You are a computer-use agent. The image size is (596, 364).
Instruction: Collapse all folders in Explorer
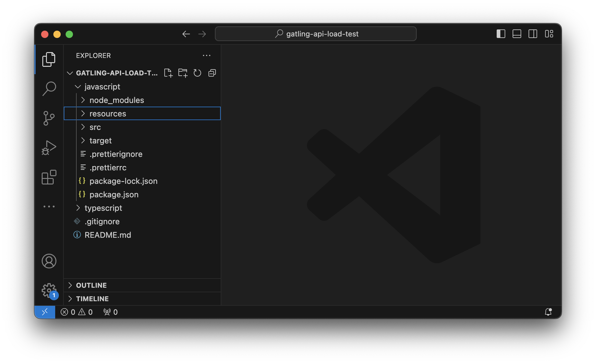click(212, 73)
